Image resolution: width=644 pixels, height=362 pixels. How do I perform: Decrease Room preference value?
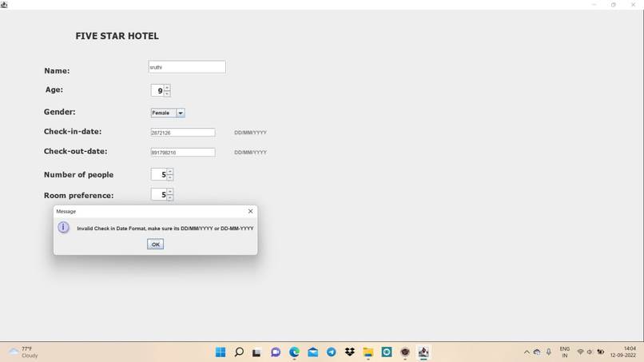click(x=170, y=197)
